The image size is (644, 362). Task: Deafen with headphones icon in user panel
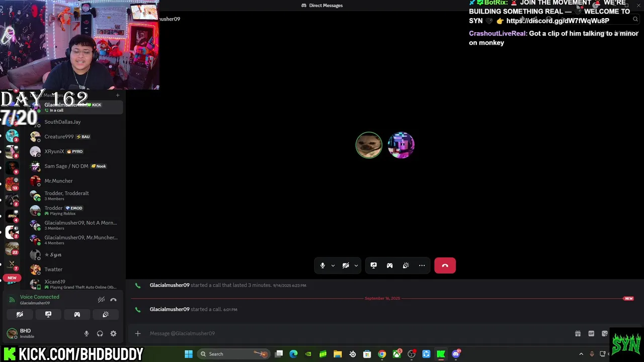point(100,333)
